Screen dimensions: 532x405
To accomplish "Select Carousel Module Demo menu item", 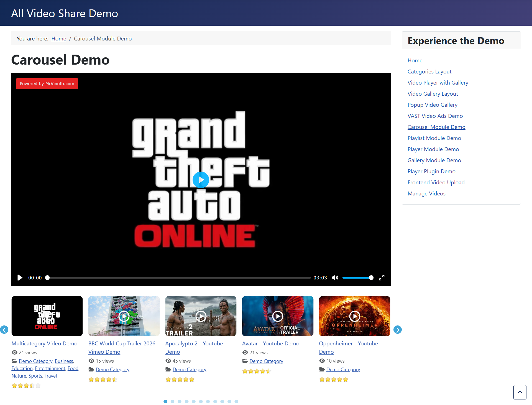I will coord(436,127).
